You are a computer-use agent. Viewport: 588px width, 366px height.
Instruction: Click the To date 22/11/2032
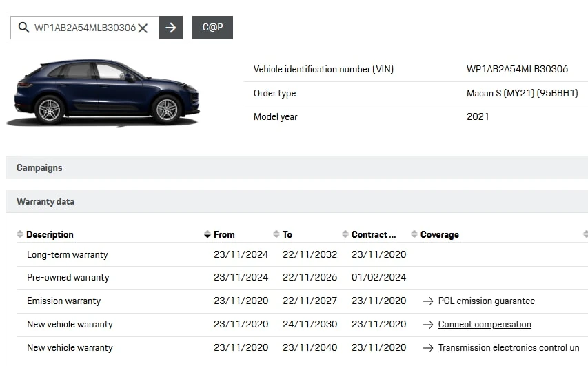coord(310,254)
